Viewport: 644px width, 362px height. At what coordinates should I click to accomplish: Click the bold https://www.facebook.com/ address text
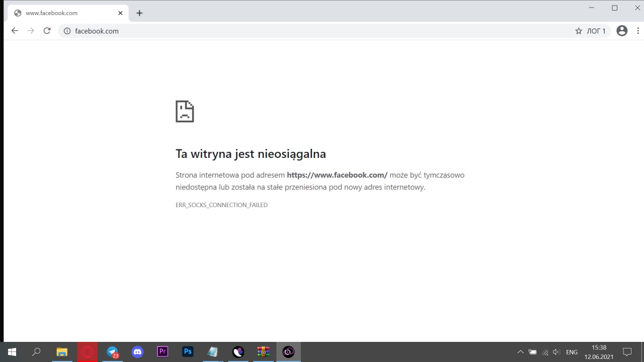(x=337, y=175)
